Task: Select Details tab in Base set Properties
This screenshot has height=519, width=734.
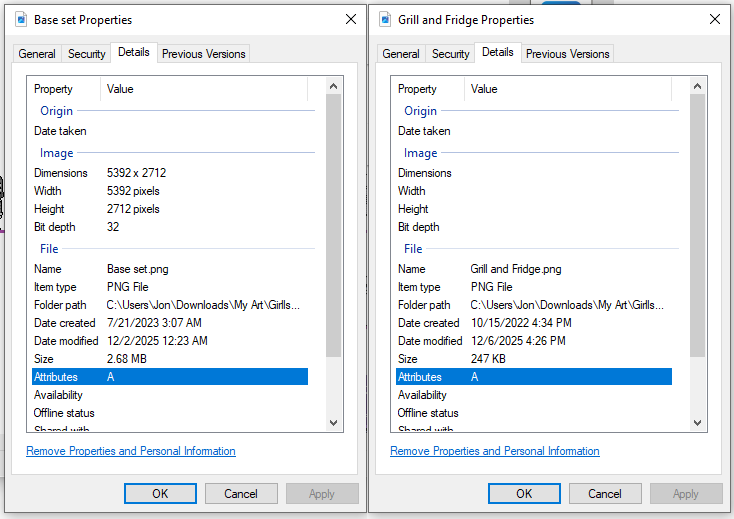Action: [x=134, y=52]
